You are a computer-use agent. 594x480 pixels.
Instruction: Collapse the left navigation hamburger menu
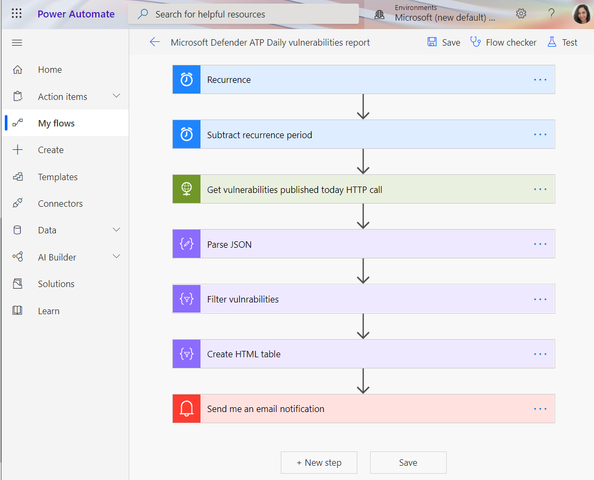pyautogui.click(x=17, y=42)
